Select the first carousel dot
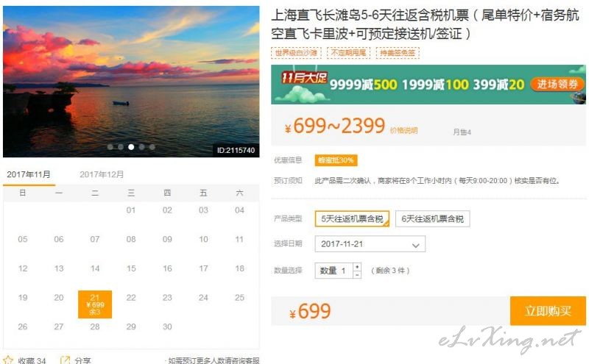The width and height of the screenshot is (589, 364). pos(110,147)
